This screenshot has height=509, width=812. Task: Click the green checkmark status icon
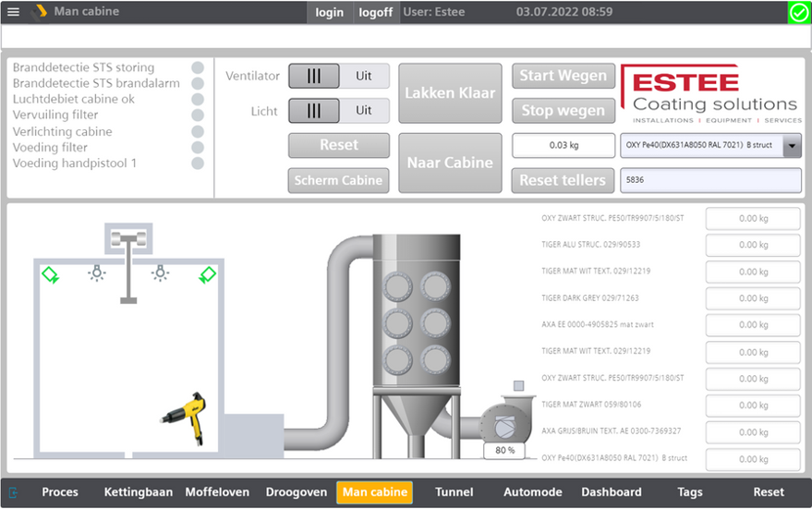799,12
